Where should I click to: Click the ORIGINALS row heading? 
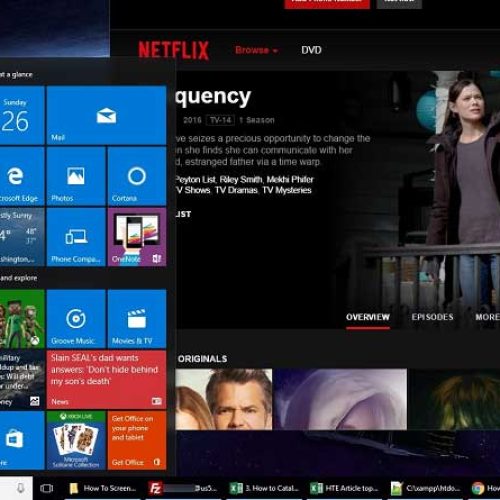click(x=202, y=359)
